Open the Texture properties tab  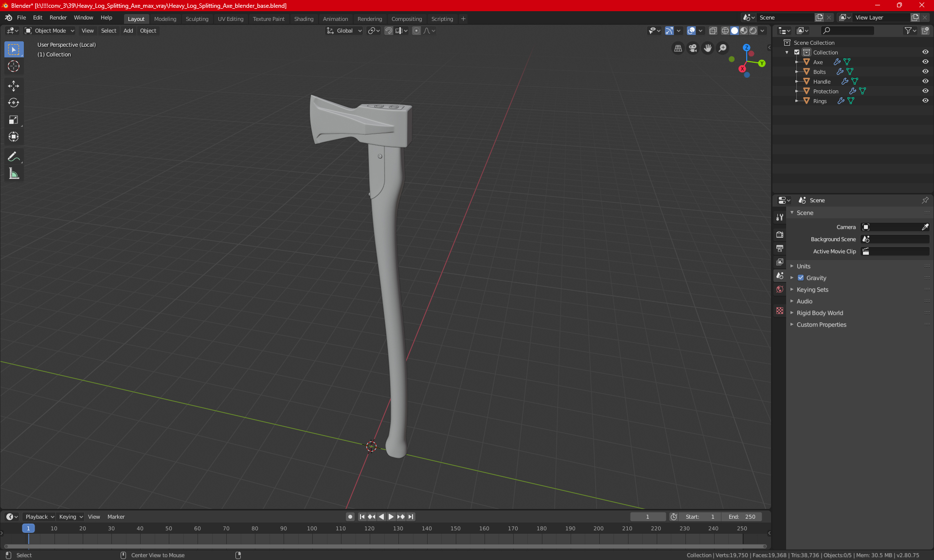point(780,311)
